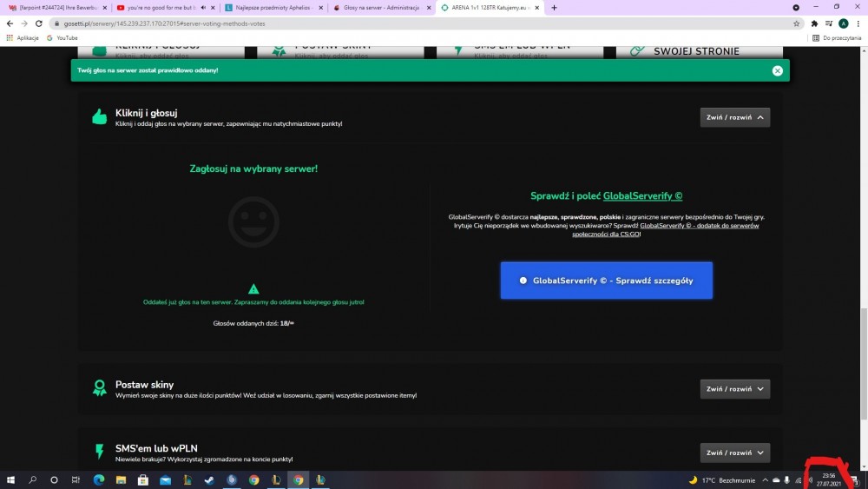
Task: Open the Windows Start menu
Action: (10, 479)
